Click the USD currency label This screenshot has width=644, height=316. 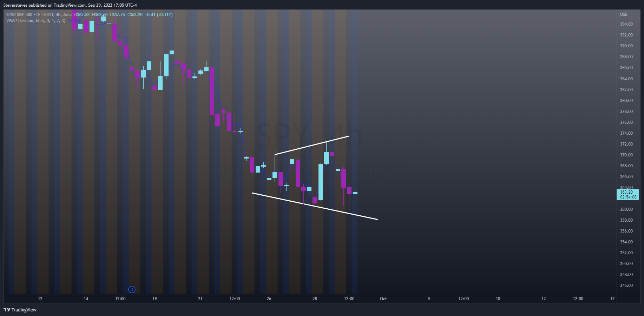(x=624, y=14)
